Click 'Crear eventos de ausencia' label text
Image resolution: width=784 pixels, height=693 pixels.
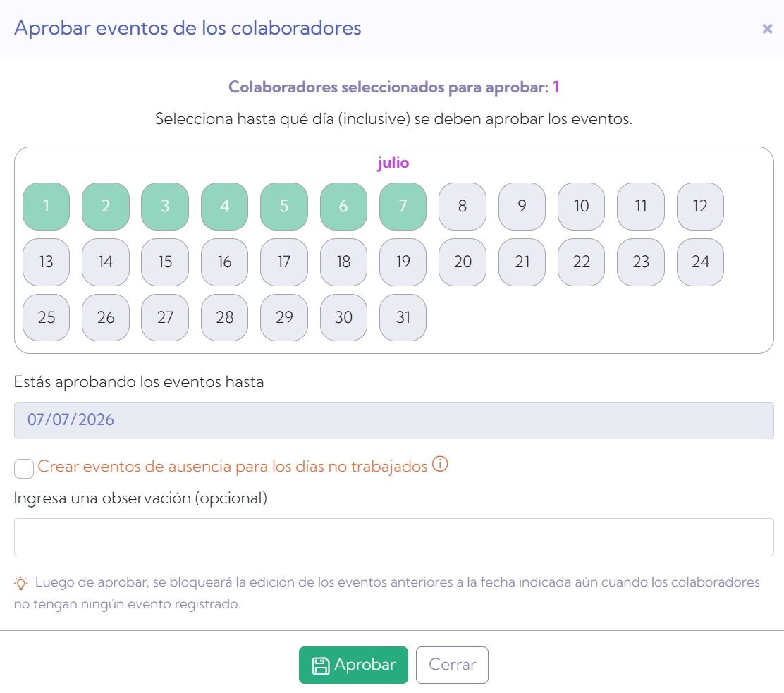(x=233, y=467)
